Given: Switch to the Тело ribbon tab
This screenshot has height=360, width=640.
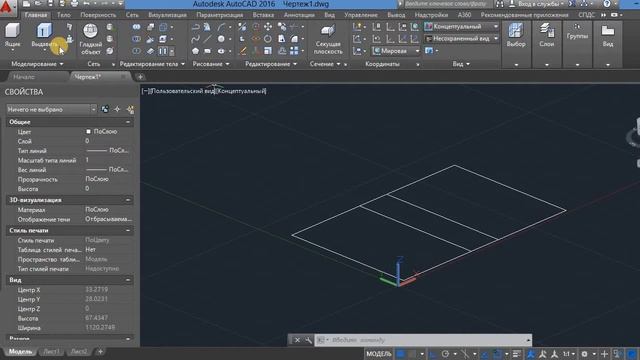Looking at the screenshot, I should [64, 15].
